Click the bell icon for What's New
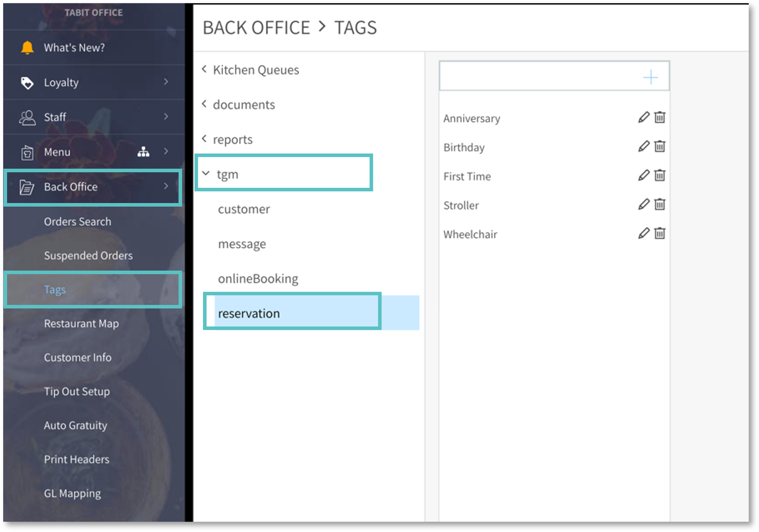This screenshot has height=532, width=759. point(27,47)
